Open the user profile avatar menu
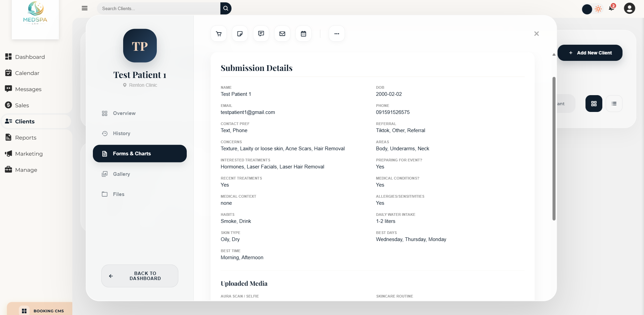The width and height of the screenshot is (644, 315). [x=630, y=8]
